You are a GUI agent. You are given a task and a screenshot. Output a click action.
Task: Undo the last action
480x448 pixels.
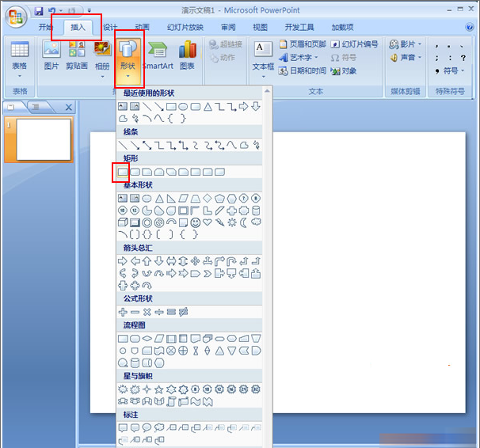52,11
